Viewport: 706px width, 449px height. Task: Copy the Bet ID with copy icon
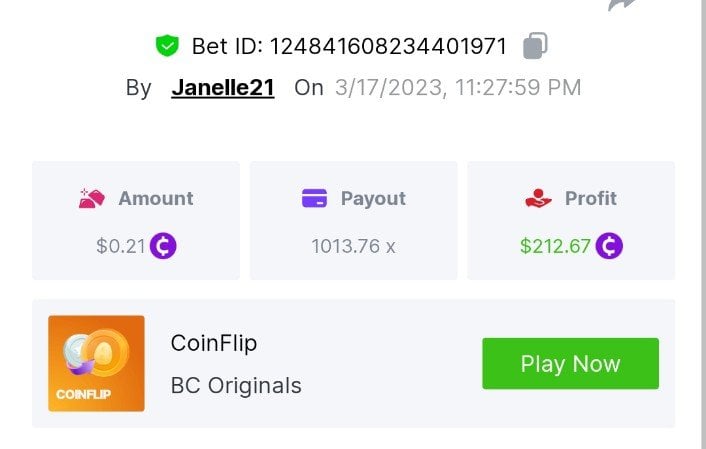535,46
